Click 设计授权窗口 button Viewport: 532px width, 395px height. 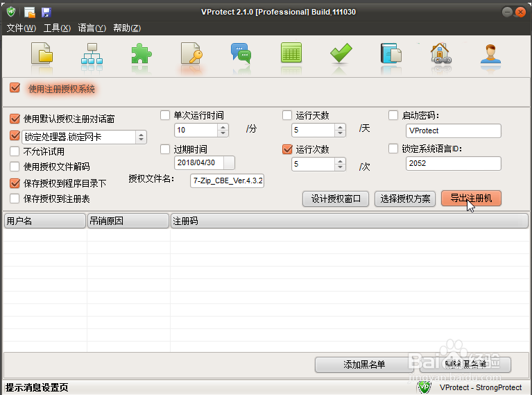point(336,199)
